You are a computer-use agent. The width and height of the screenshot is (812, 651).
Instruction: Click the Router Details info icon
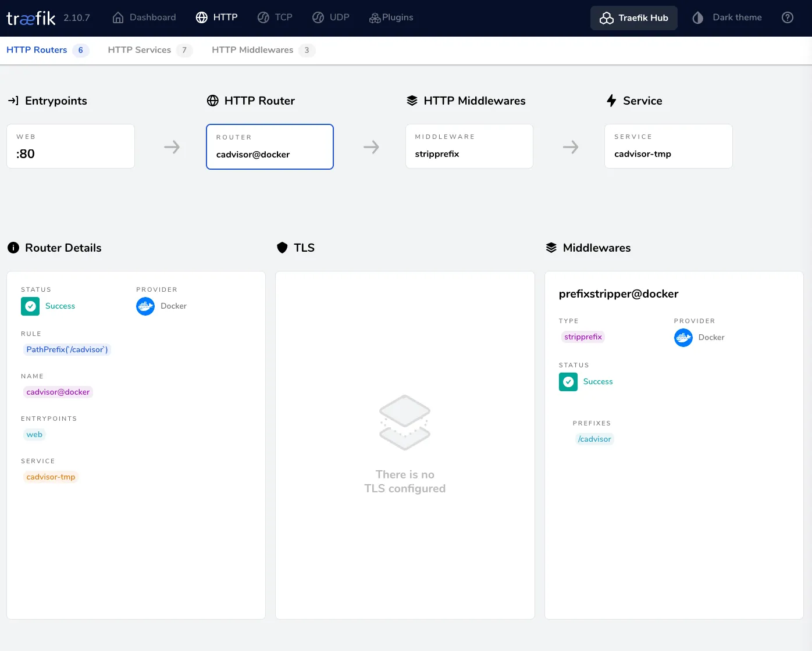[13, 248]
